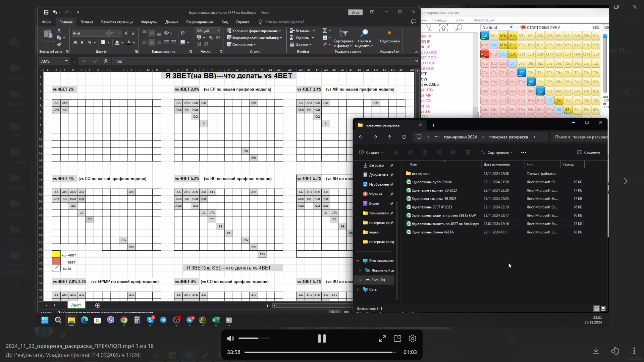Open the Файл menu in Excel

click(46, 22)
